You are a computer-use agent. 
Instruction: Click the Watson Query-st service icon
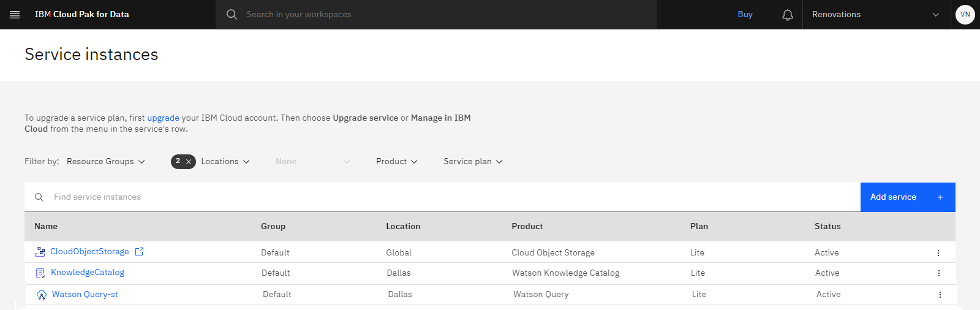pos(42,295)
